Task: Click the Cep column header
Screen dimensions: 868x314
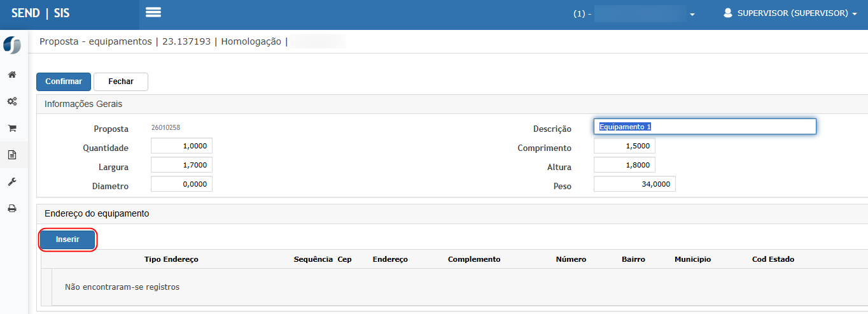Action: pos(344,259)
